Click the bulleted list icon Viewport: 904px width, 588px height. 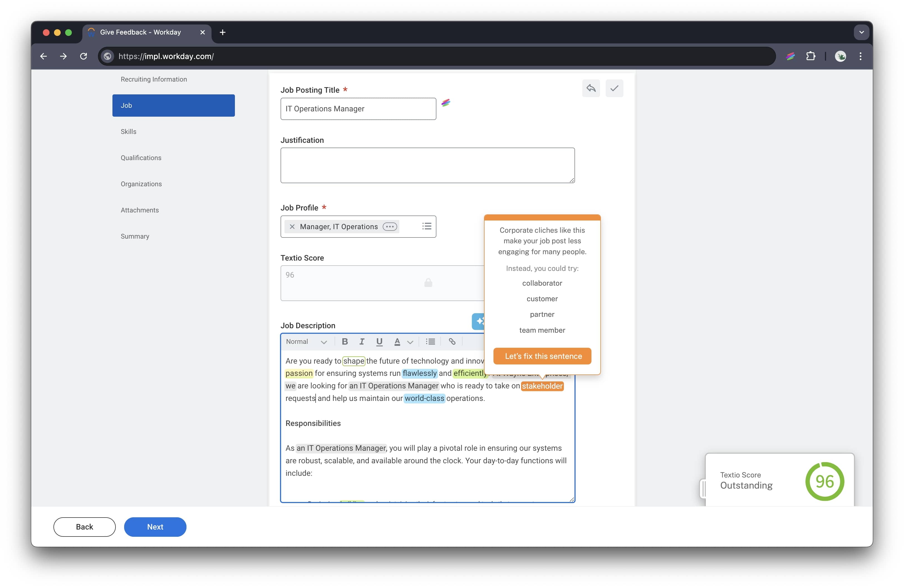pos(430,342)
